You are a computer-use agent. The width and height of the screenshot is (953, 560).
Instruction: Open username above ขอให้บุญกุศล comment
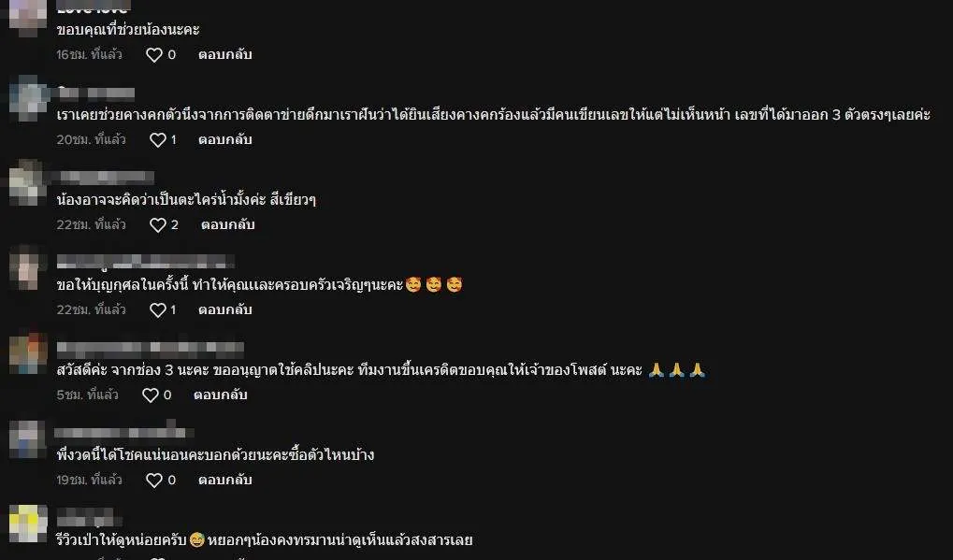click(x=145, y=262)
